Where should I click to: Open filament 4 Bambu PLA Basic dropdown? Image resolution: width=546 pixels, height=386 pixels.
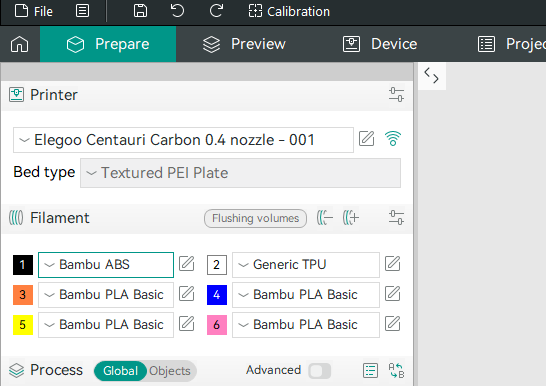[306, 295]
